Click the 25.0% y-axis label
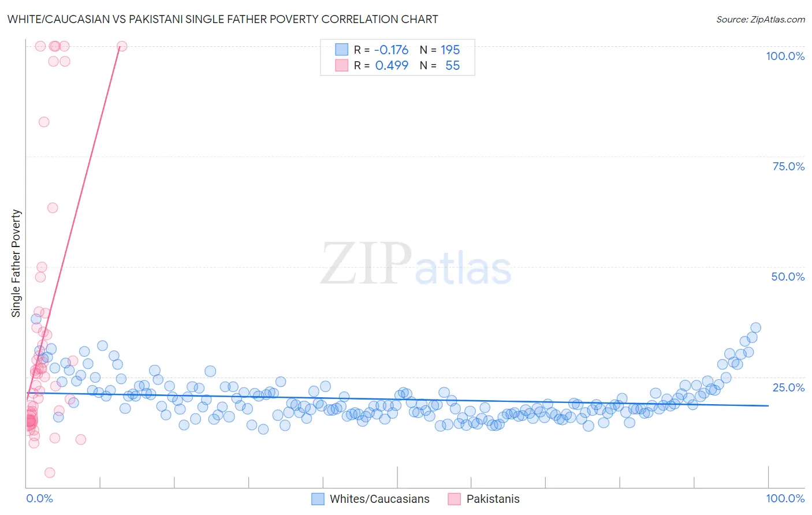Viewport: 812px width, 515px height. tap(788, 387)
